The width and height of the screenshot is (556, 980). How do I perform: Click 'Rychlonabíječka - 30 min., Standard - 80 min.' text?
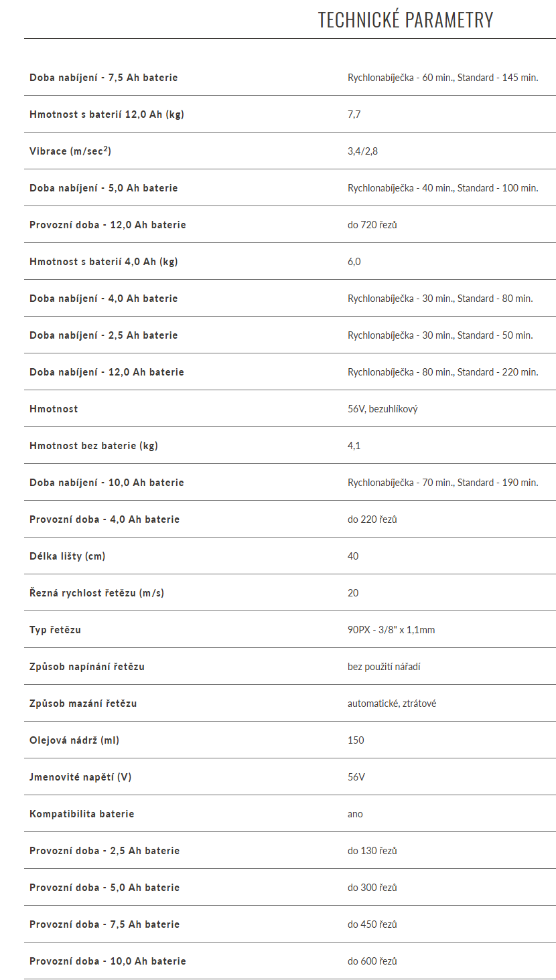pos(440,299)
